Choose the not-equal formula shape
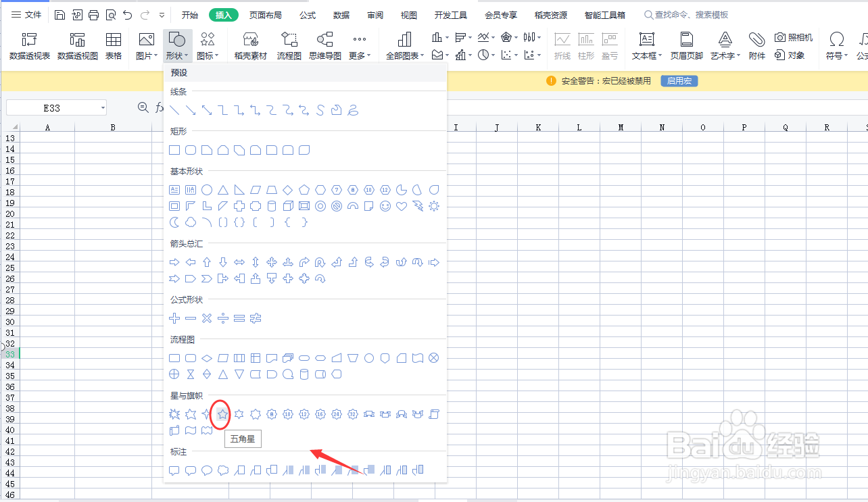Image resolution: width=868 pixels, height=502 pixels. (x=256, y=318)
